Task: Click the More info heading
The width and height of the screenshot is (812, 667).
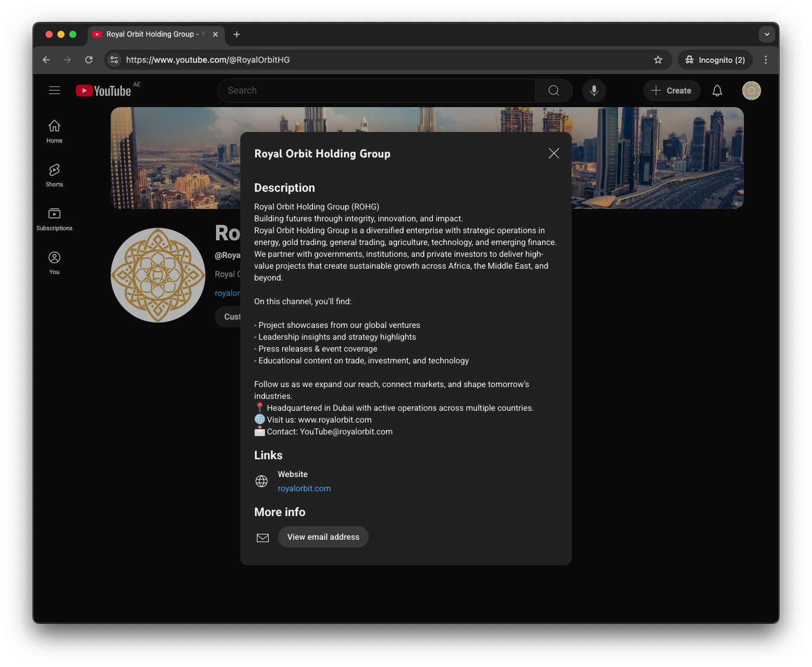Action: coord(280,512)
